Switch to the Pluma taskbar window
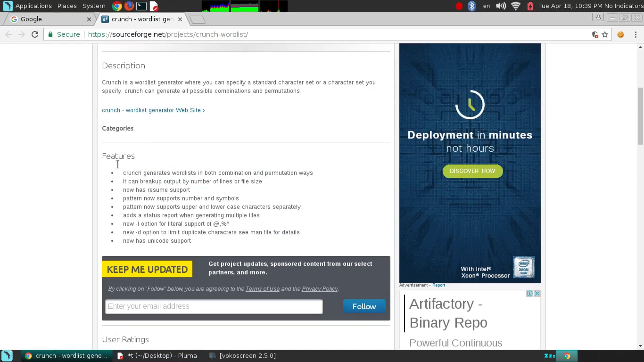 [158, 356]
